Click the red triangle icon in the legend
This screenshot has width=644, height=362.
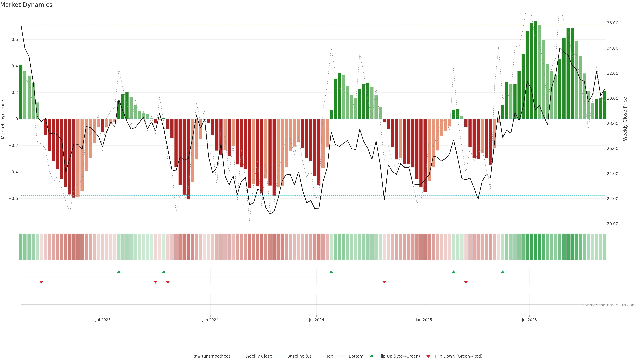[x=428, y=356]
